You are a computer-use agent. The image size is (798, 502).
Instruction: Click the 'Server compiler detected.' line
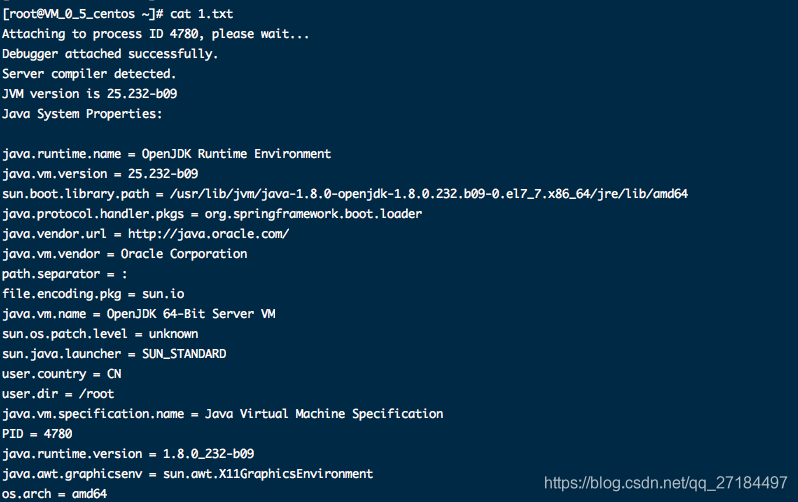pos(89,74)
